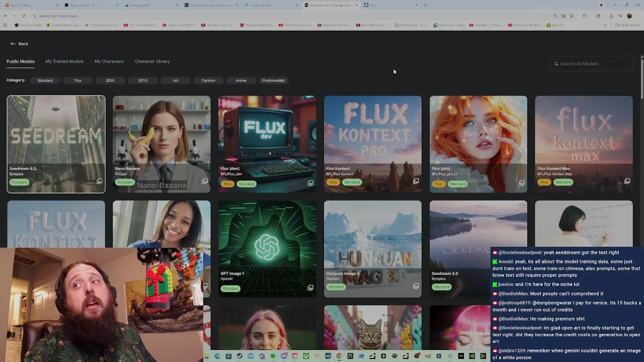Toggle the Cartoon category filter

[208, 80]
